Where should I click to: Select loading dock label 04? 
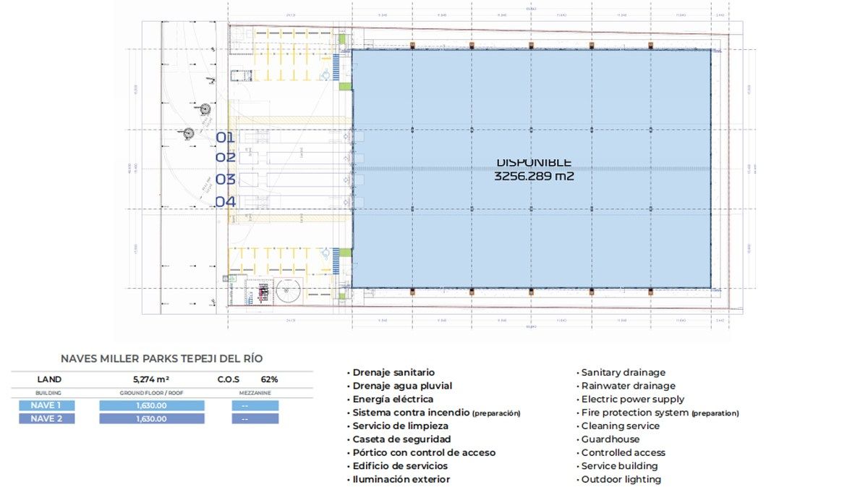pos(226,202)
